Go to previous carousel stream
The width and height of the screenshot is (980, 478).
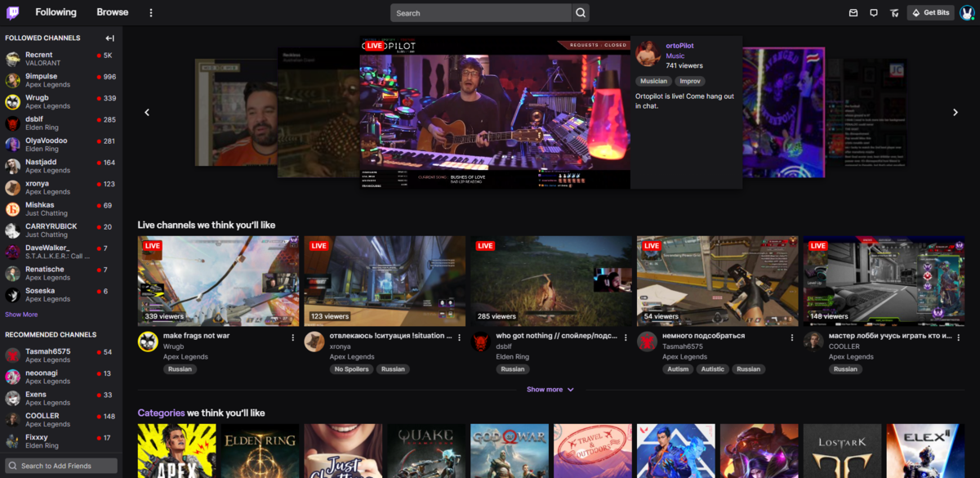pos(147,113)
